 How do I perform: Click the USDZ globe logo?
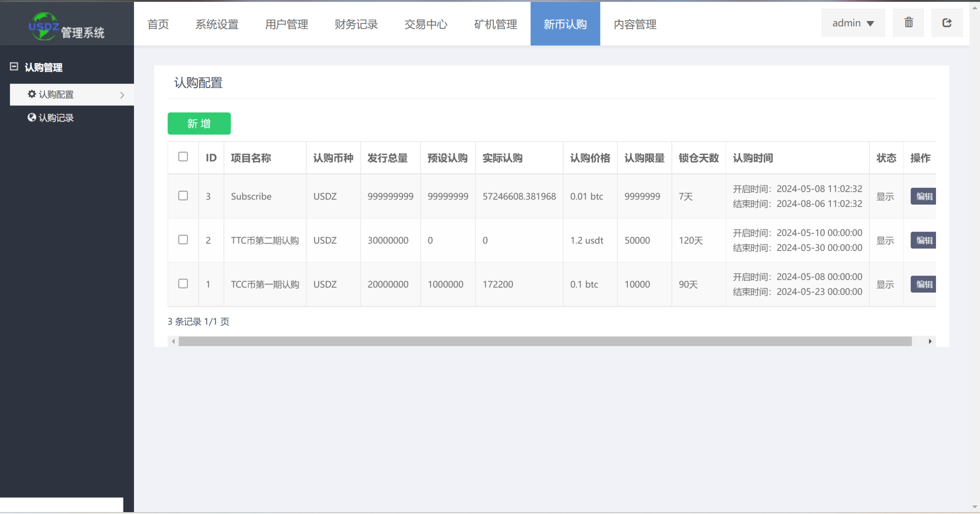pyautogui.click(x=44, y=26)
